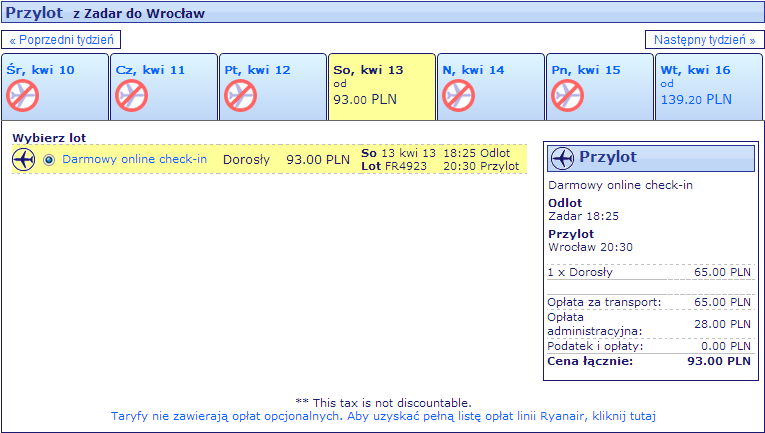Image resolution: width=765 pixels, height=433 pixels.
Task: Open the So, kwi 13 date tab
Action: click(382, 87)
